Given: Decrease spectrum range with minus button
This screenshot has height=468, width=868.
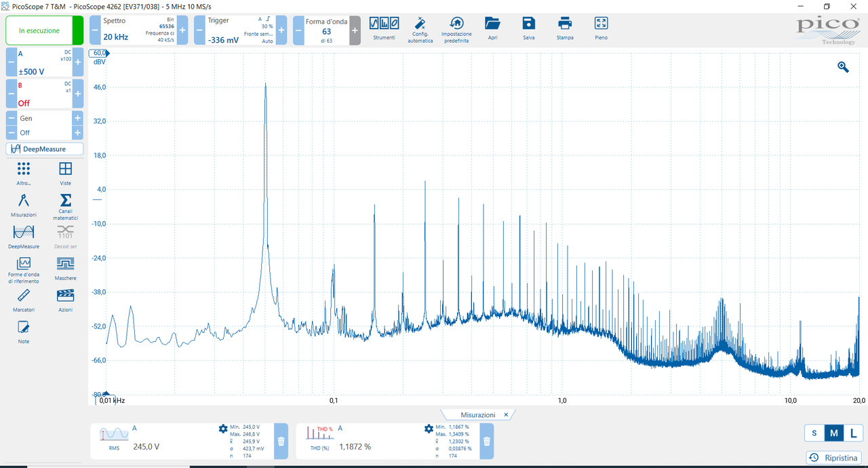Looking at the screenshot, I should 95,31.
